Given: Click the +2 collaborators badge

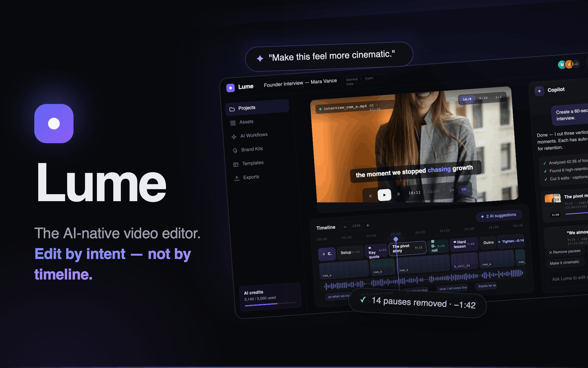Looking at the screenshot, I should click(576, 64).
